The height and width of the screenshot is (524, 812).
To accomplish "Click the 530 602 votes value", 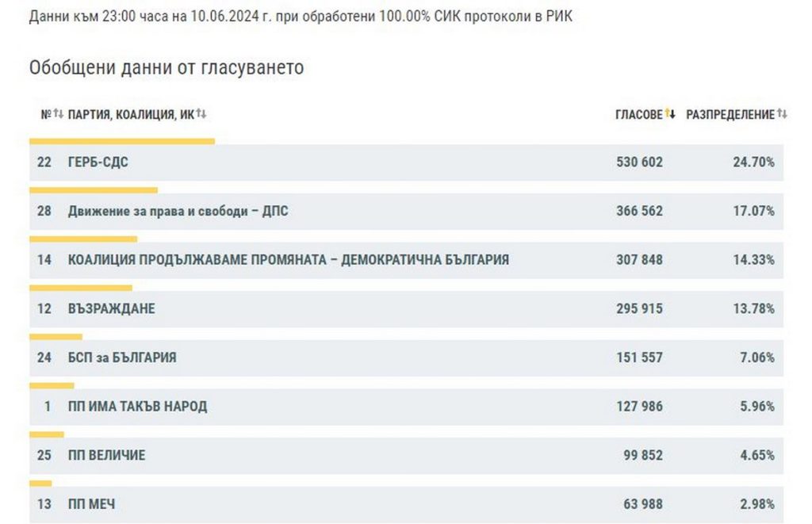I will [x=639, y=163].
